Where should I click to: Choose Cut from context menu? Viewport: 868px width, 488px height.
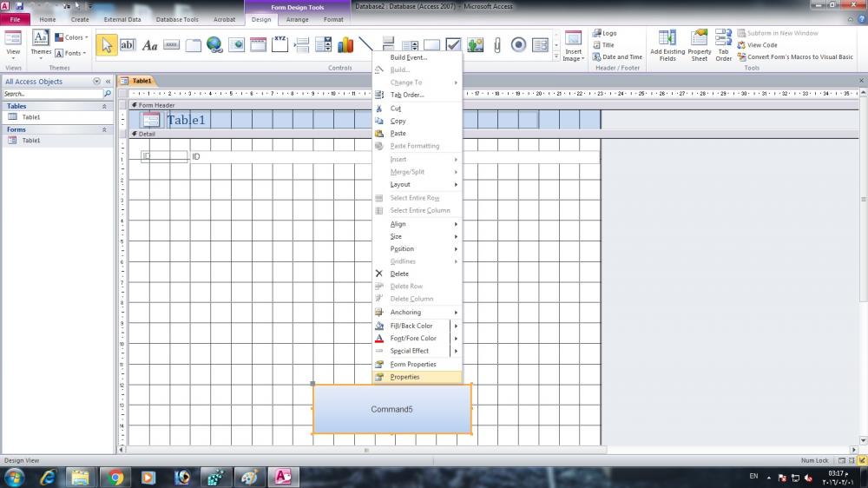[418, 109]
